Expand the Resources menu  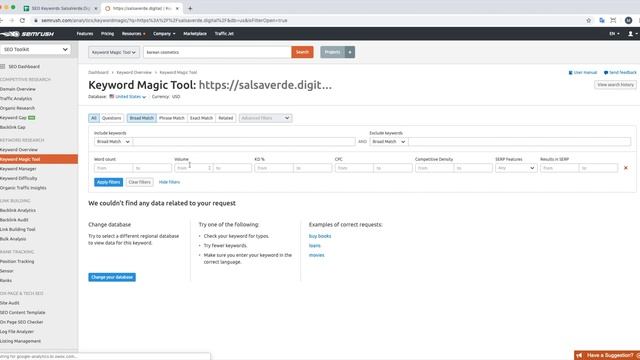pyautogui.click(x=133, y=34)
